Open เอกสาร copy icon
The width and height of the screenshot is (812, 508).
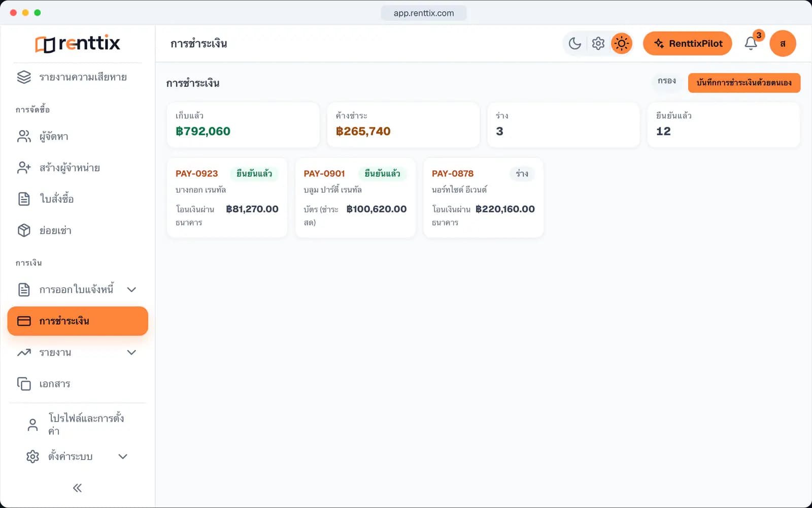(24, 384)
